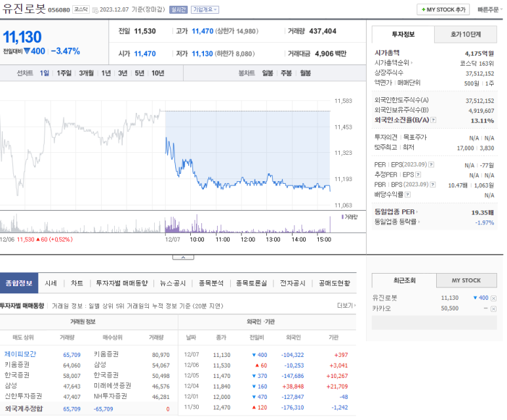The width and height of the screenshot is (507, 420).
Task: Click 키움증권 buyer volume 80,970
Action: [161, 355]
